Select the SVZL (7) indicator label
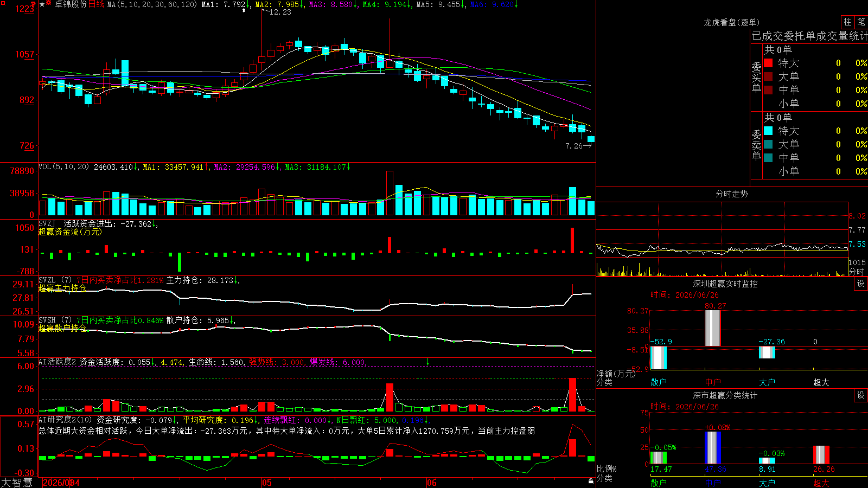 coord(55,280)
